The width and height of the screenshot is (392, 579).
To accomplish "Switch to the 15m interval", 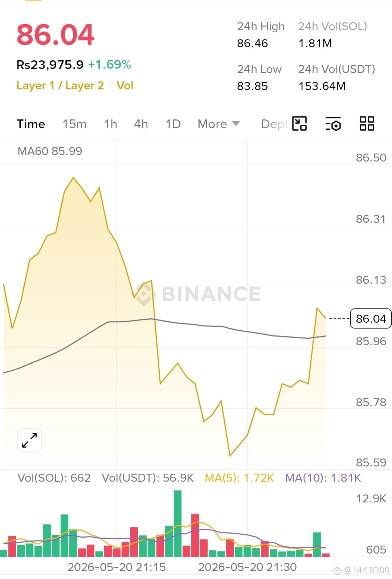I will point(74,124).
